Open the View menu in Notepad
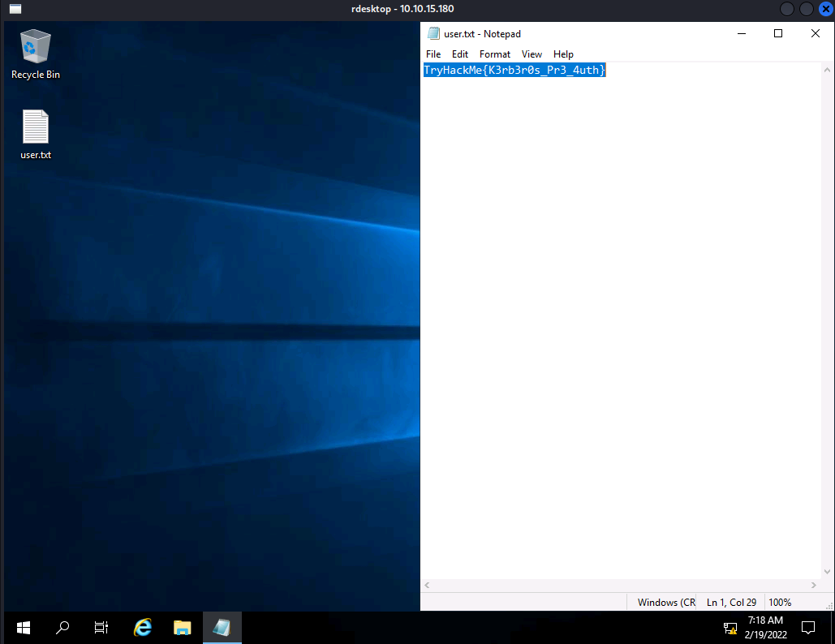835x644 pixels. (532, 54)
